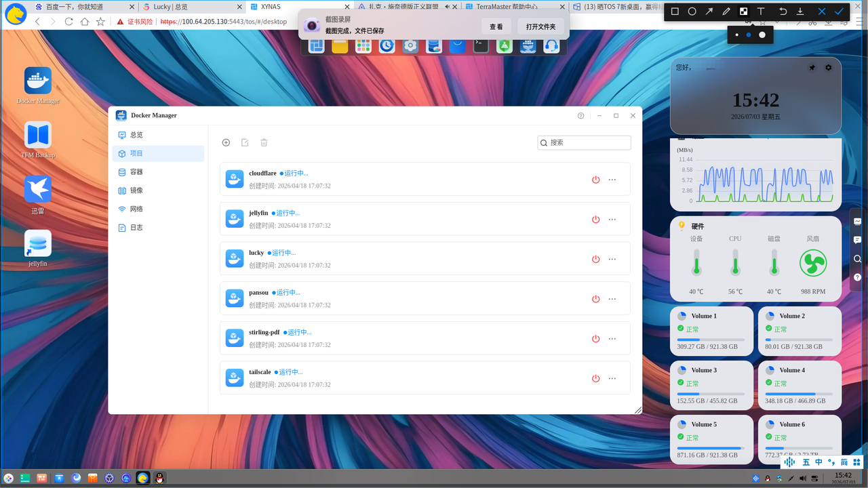Open more options for tailscale project
Viewport: 868px width, 488px height.
coord(612,378)
